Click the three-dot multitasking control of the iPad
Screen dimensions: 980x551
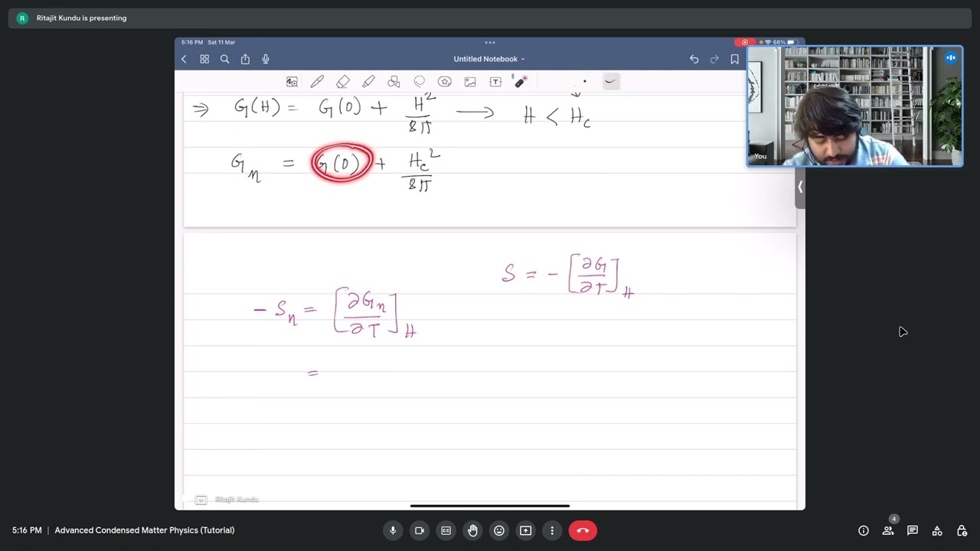(490, 42)
